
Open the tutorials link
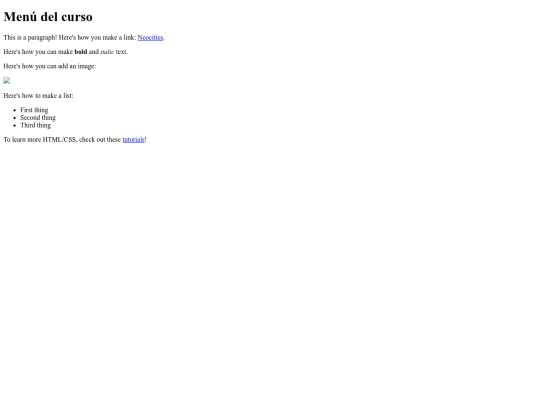(133, 139)
